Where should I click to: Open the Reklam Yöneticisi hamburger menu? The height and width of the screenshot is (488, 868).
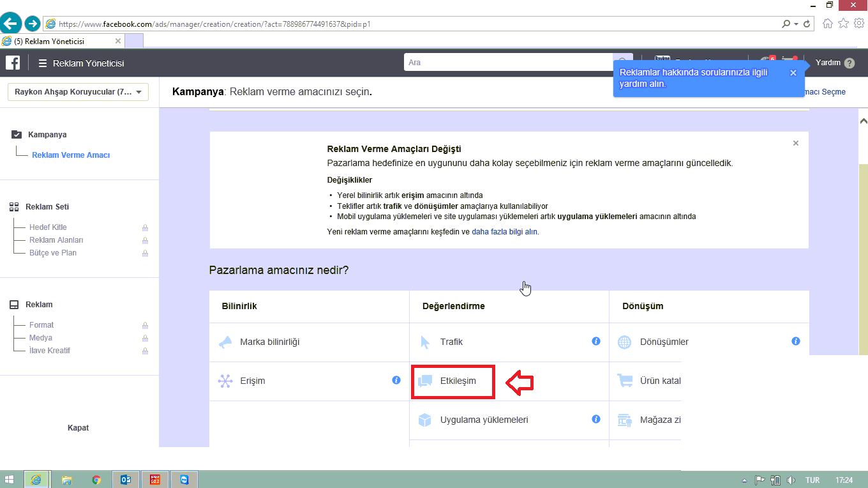[43, 63]
